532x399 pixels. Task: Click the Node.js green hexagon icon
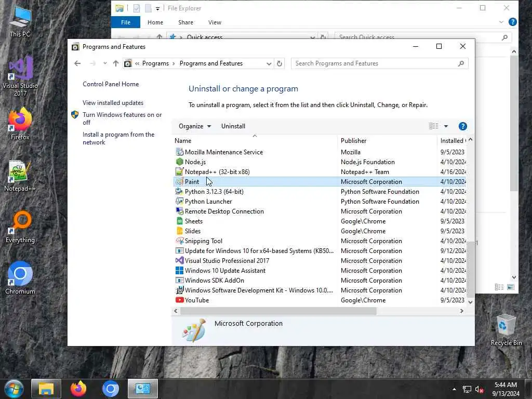tap(179, 162)
